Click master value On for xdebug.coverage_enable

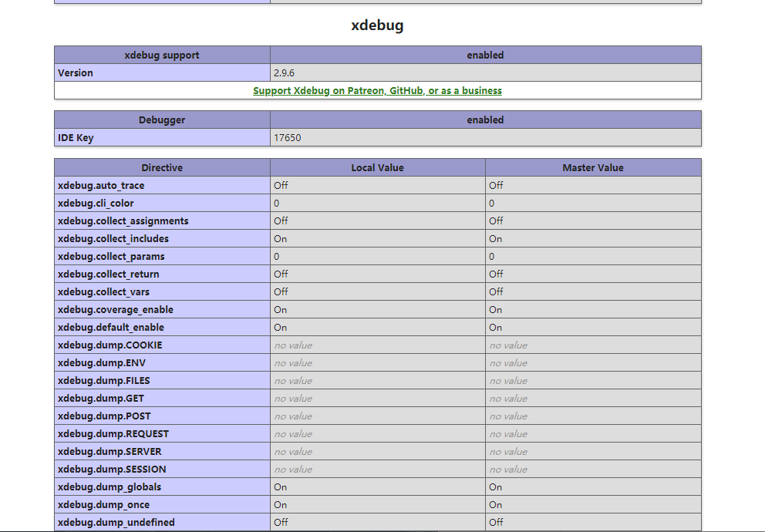(x=496, y=310)
